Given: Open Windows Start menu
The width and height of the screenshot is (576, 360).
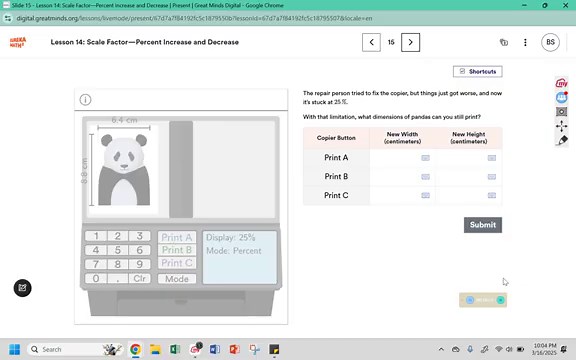Looking at the screenshot, I should [x=14, y=349].
